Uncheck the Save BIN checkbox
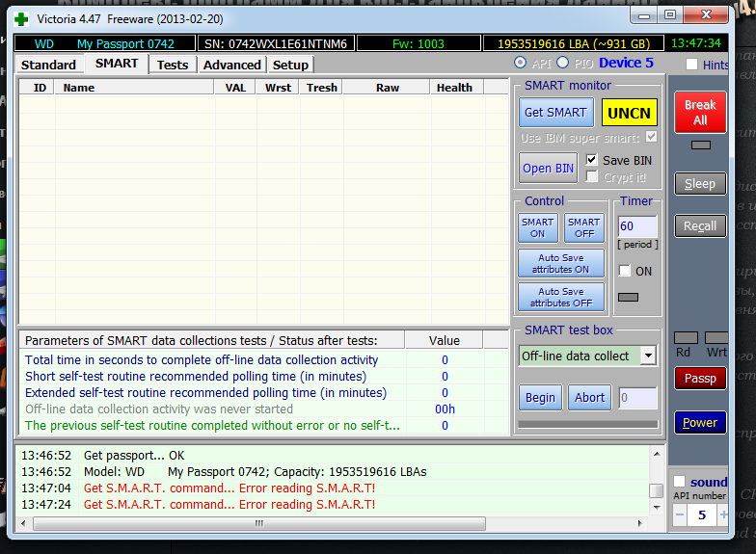 point(593,160)
